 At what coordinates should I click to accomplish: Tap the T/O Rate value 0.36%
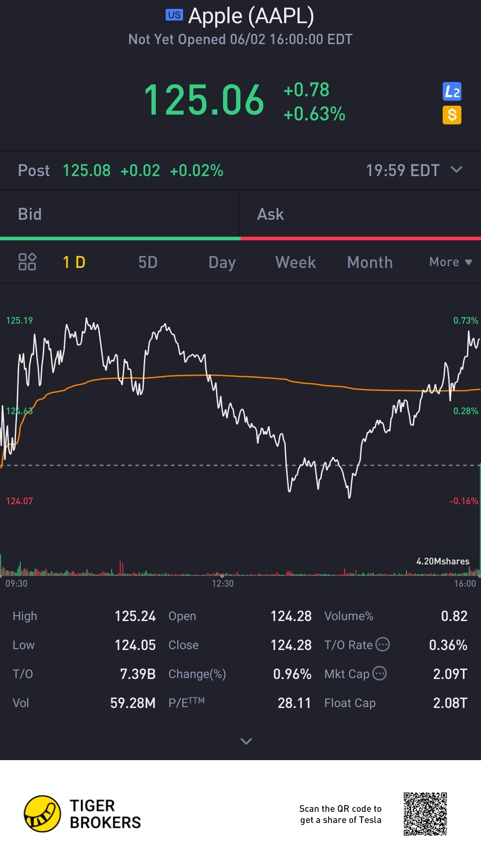(448, 645)
